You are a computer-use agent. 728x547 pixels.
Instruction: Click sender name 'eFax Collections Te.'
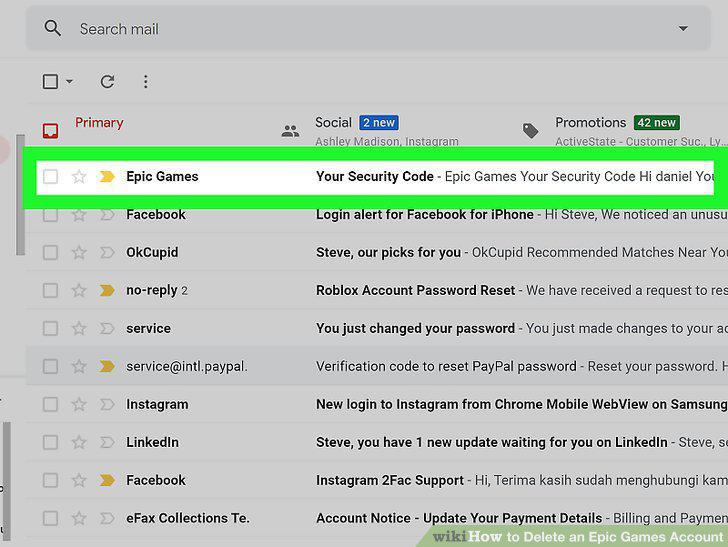(x=188, y=518)
